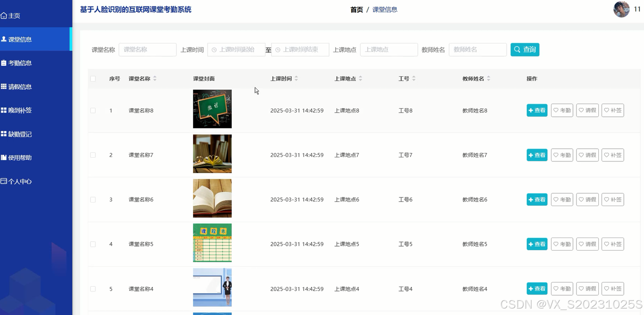
Task: Focus the 课堂名称 search input
Action: pos(147,50)
